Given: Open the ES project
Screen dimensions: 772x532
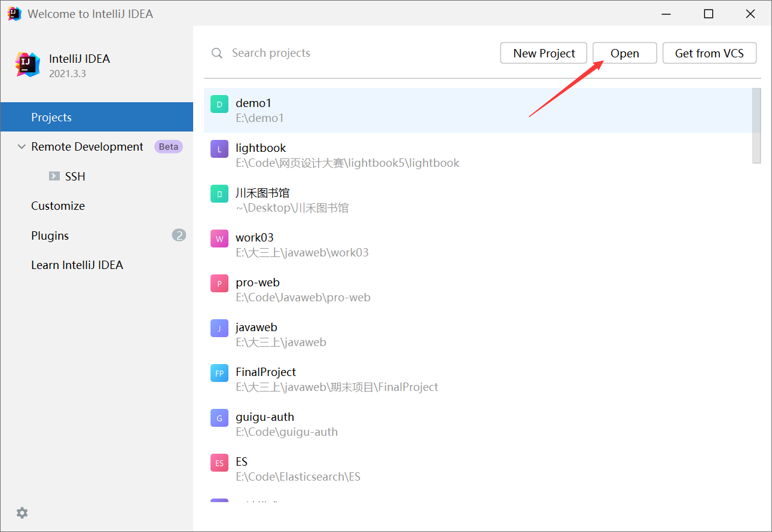Looking at the screenshot, I should 478,469.
